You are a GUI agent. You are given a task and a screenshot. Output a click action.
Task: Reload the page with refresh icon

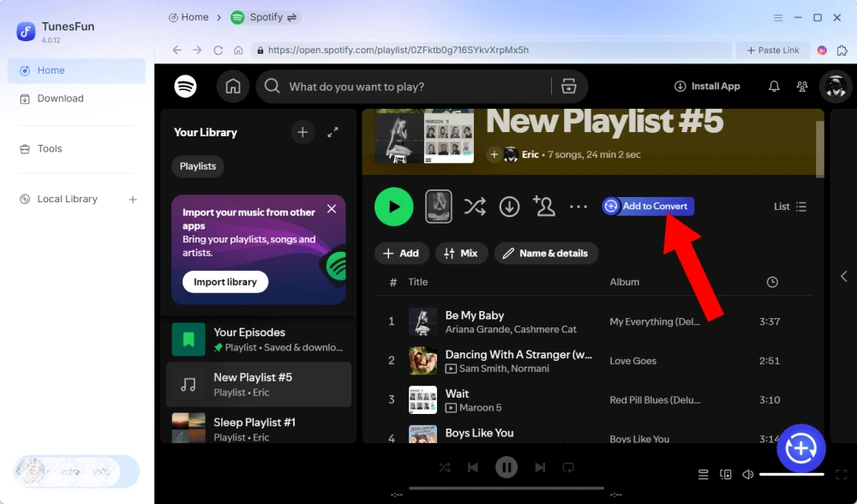pos(218,51)
